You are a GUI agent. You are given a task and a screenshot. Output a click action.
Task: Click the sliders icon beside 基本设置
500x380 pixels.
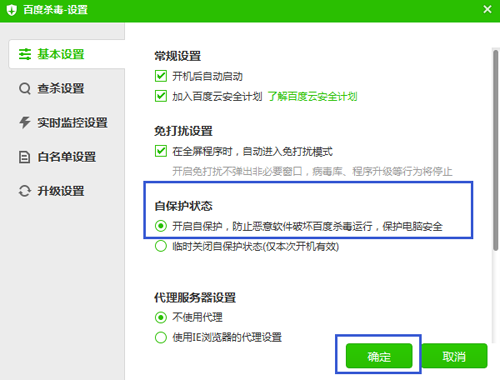pyautogui.click(x=25, y=54)
